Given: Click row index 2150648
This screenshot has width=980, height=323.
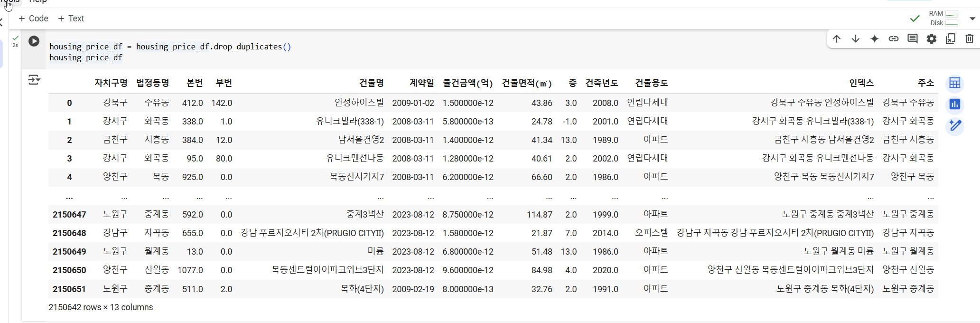Looking at the screenshot, I should [69, 233].
